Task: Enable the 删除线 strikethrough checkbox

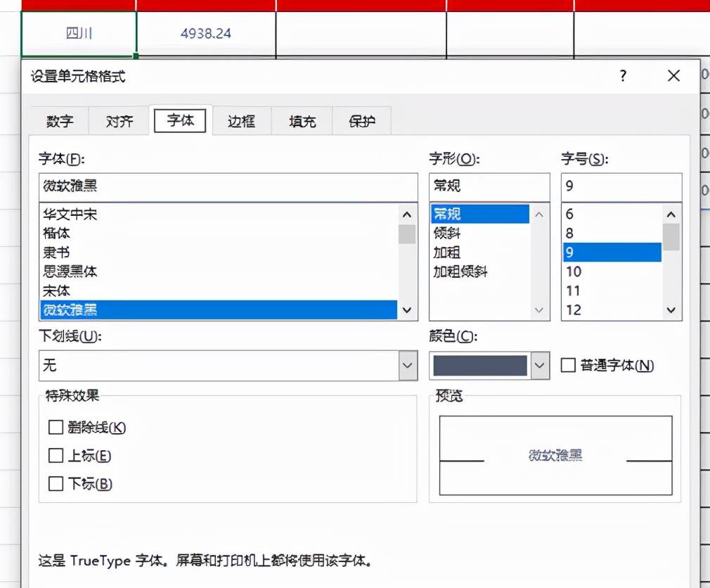Action: click(56, 427)
